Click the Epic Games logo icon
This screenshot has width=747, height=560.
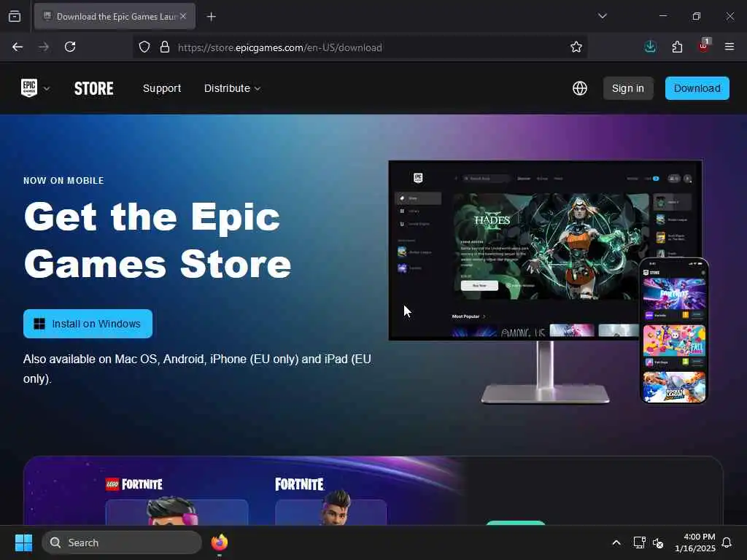point(29,88)
